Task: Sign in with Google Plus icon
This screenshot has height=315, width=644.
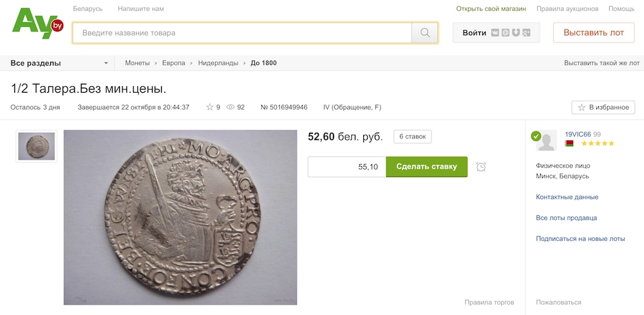Action: (526, 33)
